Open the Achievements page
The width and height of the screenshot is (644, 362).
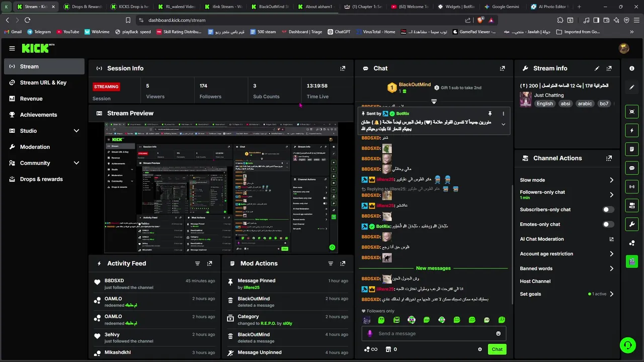44,115
